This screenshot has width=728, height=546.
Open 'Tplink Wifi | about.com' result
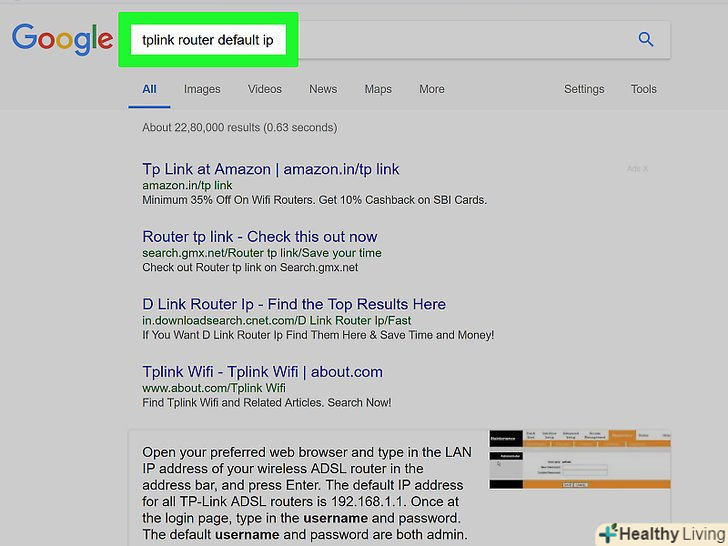point(262,372)
